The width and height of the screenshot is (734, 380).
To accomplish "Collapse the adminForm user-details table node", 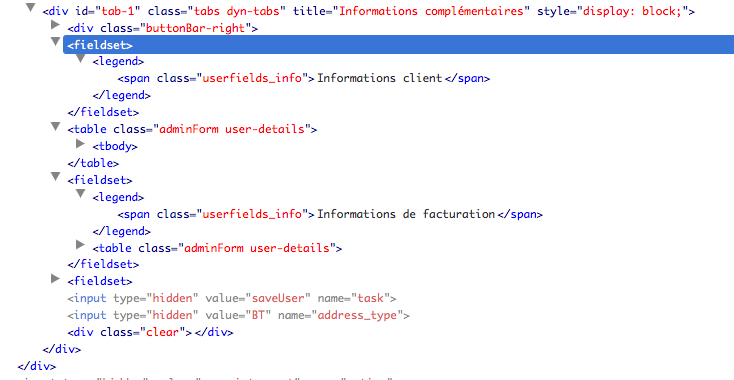I will point(56,126).
